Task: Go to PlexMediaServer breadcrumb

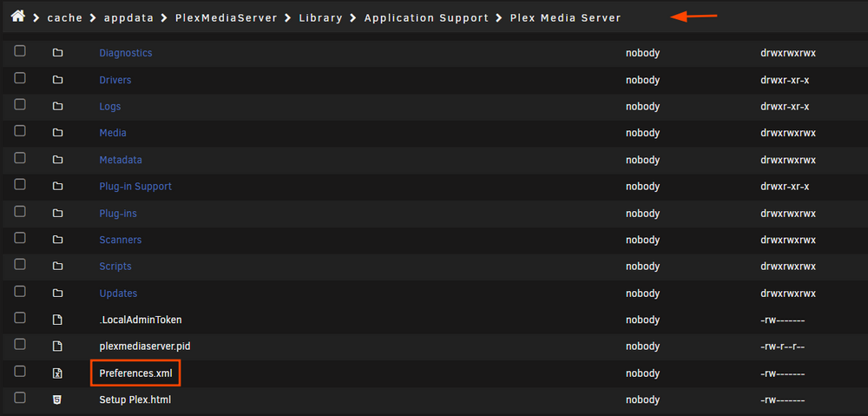Action: (x=226, y=17)
